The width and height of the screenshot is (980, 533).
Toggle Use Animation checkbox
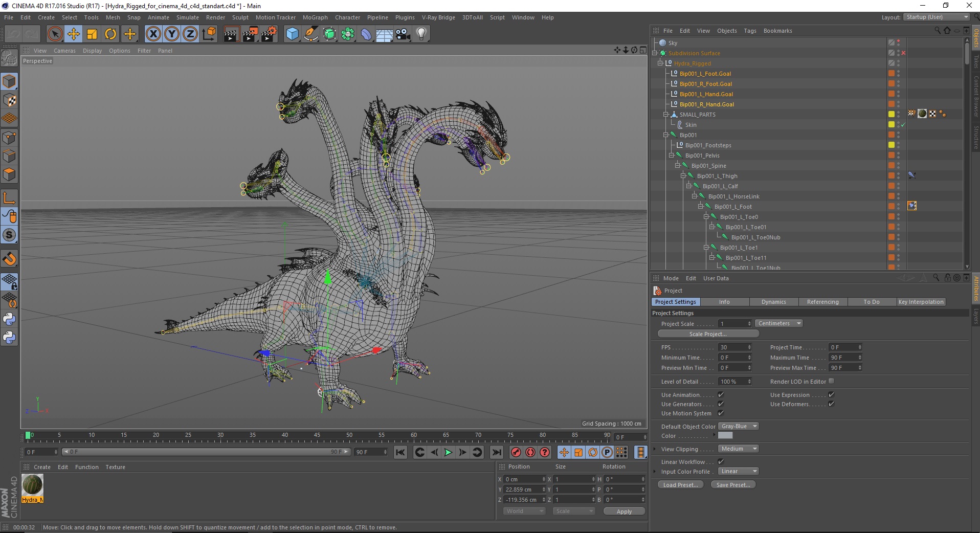721,394
